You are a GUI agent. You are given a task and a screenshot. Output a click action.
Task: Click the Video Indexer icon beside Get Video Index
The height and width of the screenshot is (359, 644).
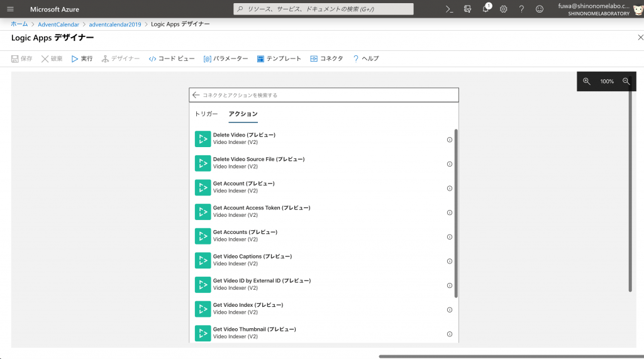203,309
